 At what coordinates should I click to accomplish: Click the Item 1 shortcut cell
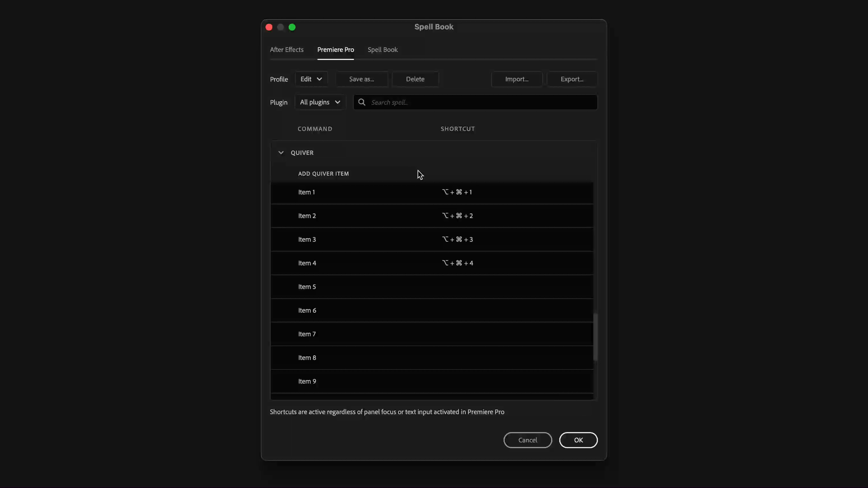point(457,192)
